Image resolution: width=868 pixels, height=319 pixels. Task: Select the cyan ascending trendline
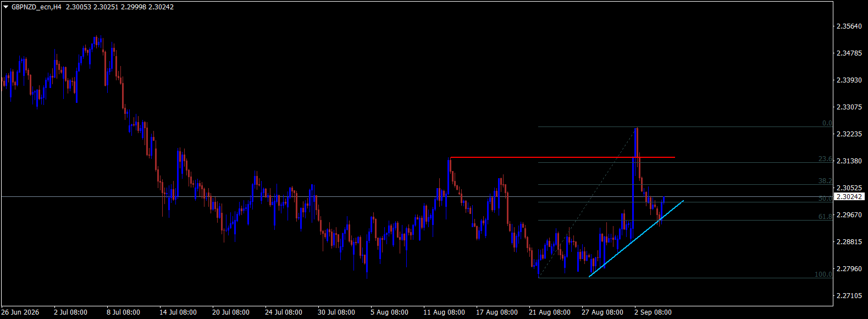pos(636,238)
